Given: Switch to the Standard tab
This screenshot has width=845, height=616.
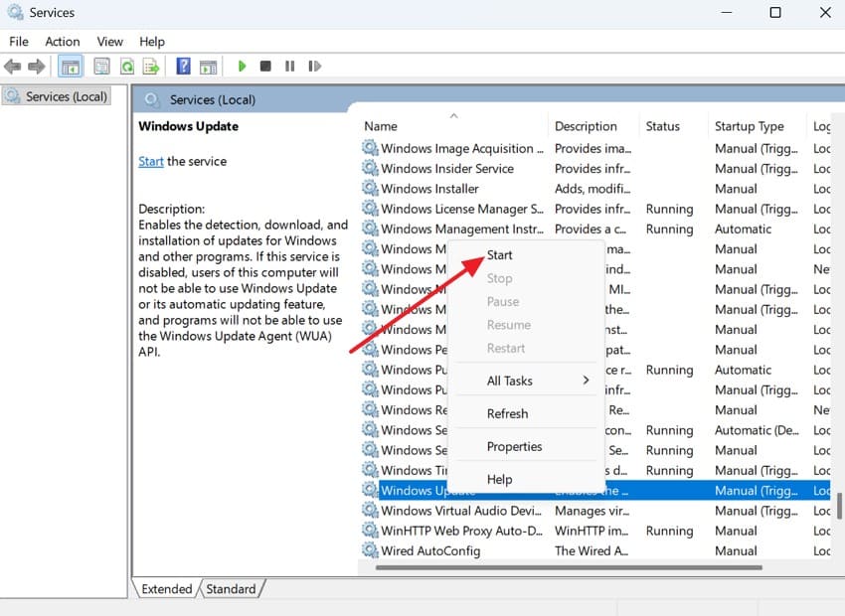Looking at the screenshot, I should [231, 588].
